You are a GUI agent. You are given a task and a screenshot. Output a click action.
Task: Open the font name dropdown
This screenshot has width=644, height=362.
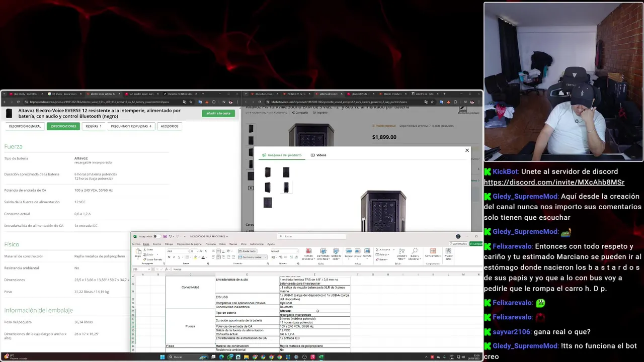189,251
